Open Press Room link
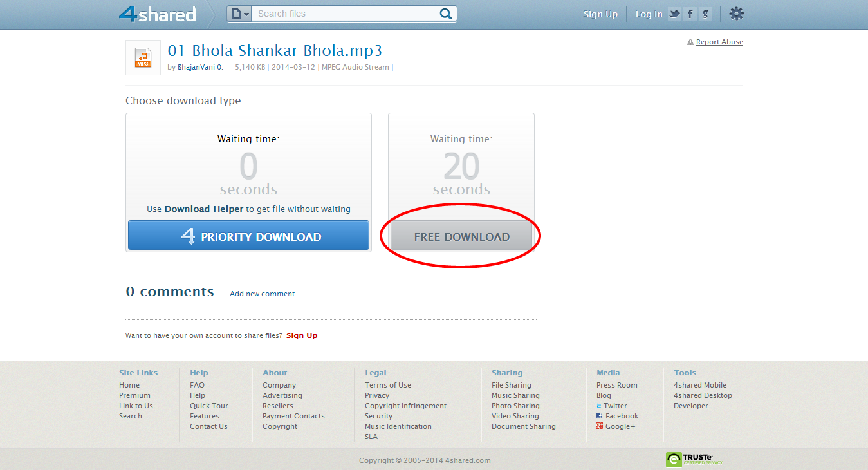This screenshot has height=470, width=868. 617,385
